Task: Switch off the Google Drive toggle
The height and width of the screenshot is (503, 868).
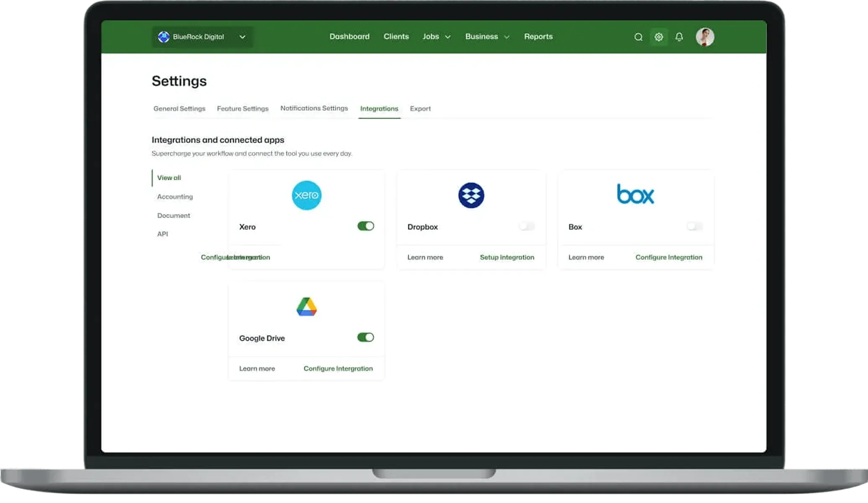Action: (366, 337)
